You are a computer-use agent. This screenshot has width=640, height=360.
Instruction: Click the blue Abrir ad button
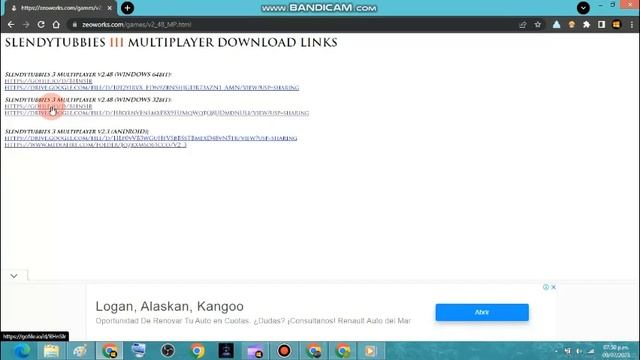(482, 312)
